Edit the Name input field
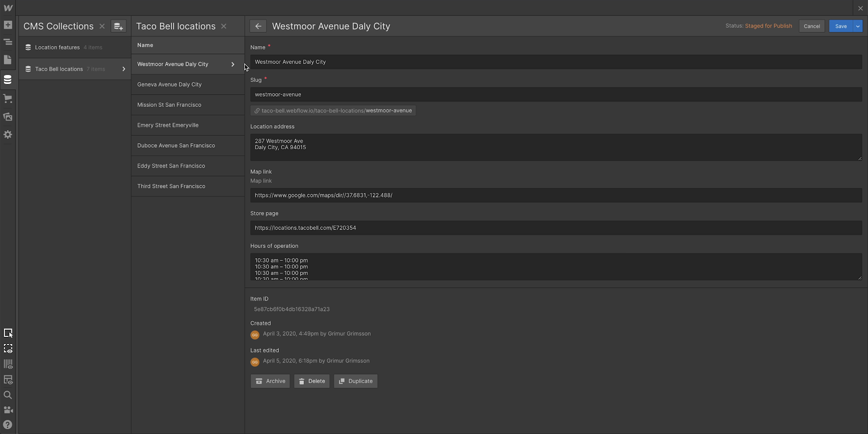Image resolution: width=868 pixels, height=434 pixels. [556, 62]
